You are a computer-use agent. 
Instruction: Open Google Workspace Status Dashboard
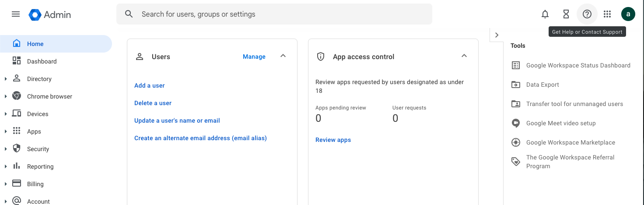click(x=578, y=65)
